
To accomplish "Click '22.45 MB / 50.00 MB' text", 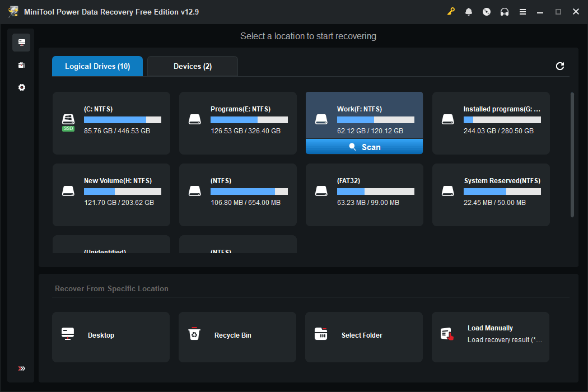I will pos(494,203).
